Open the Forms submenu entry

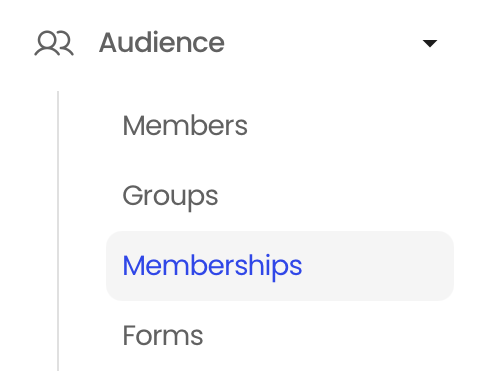click(163, 335)
